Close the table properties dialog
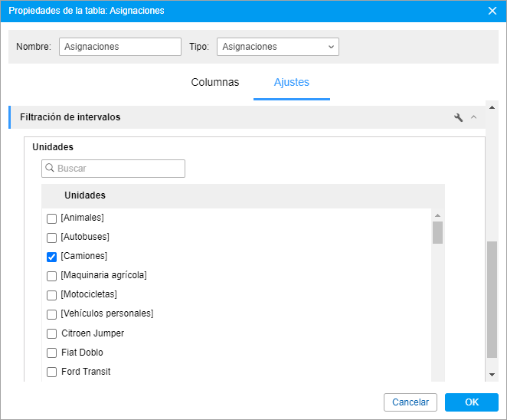This screenshot has height=420, width=507. [x=492, y=11]
